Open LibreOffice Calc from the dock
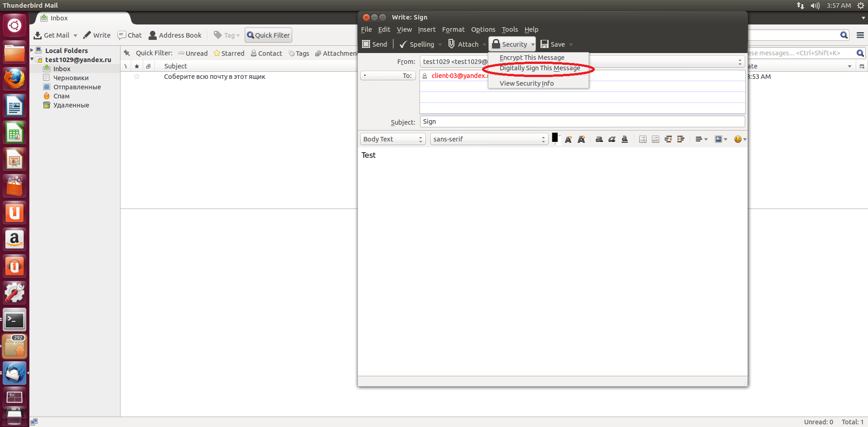Viewport: 868px width, 427px height. click(14, 133)
